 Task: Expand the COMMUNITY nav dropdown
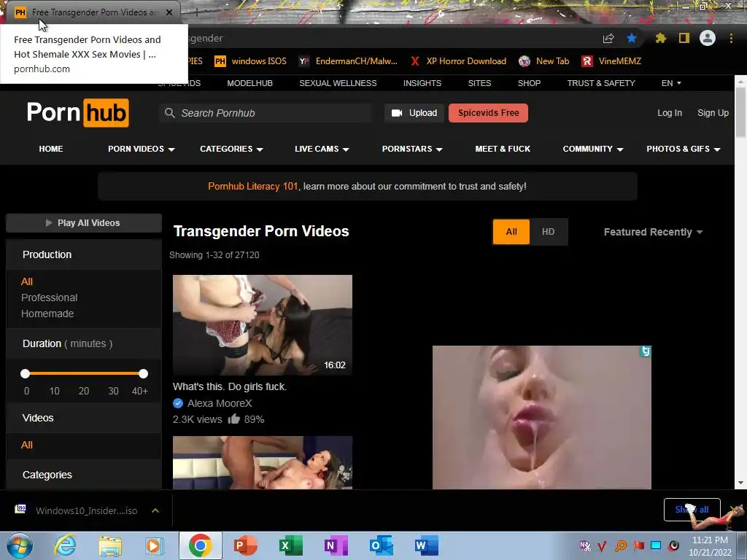pos(593,149)
